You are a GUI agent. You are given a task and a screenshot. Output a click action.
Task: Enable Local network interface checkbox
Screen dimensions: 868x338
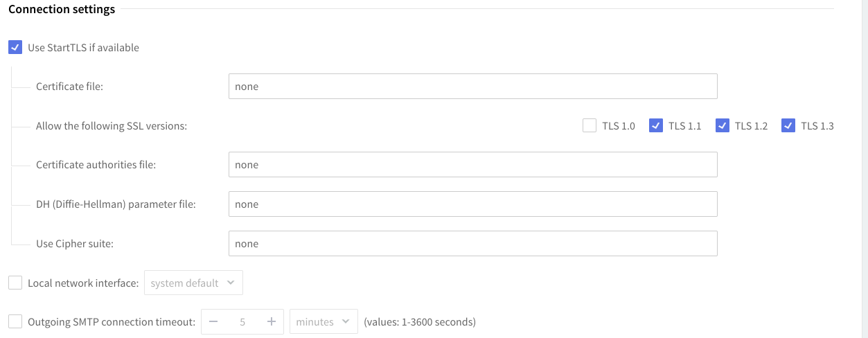pyautogui.click(x=15, y=283)
